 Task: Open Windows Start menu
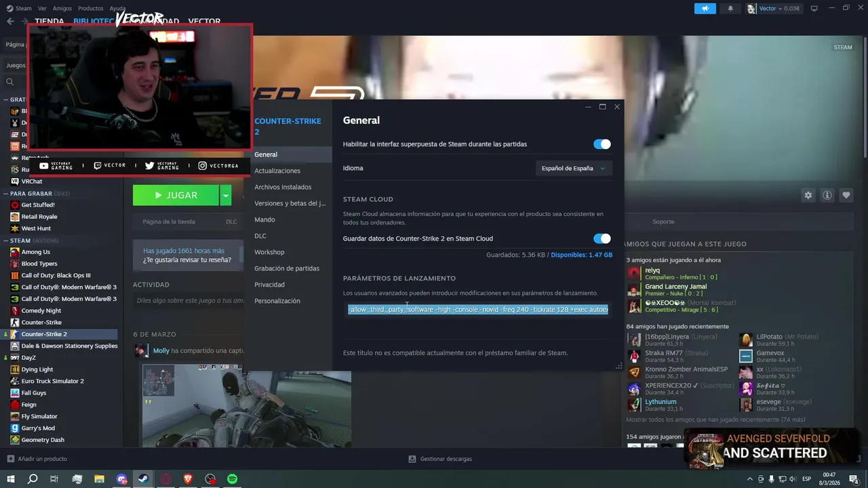[x=11, y=479]
